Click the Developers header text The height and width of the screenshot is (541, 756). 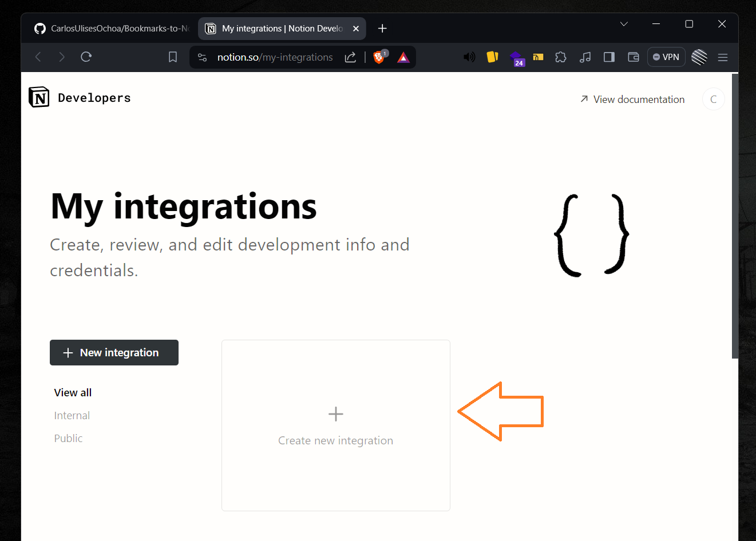(94, 98)
